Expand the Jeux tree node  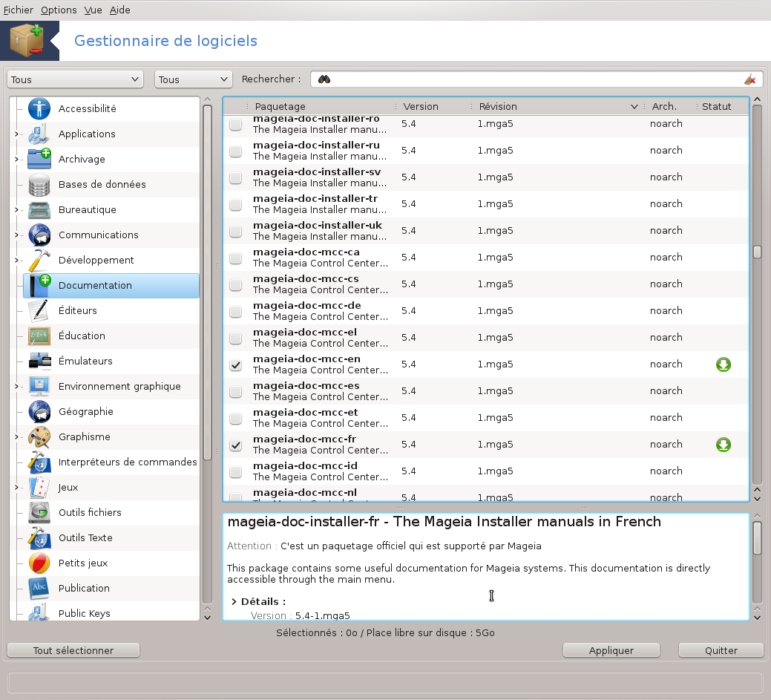(16, 488)
